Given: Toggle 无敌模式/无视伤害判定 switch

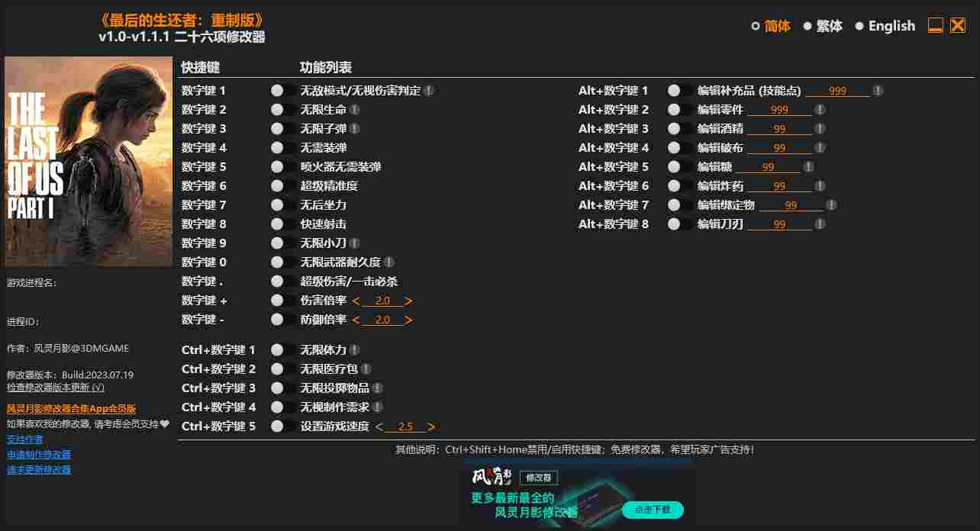Looking at the screenshot, I should point(283,91).
